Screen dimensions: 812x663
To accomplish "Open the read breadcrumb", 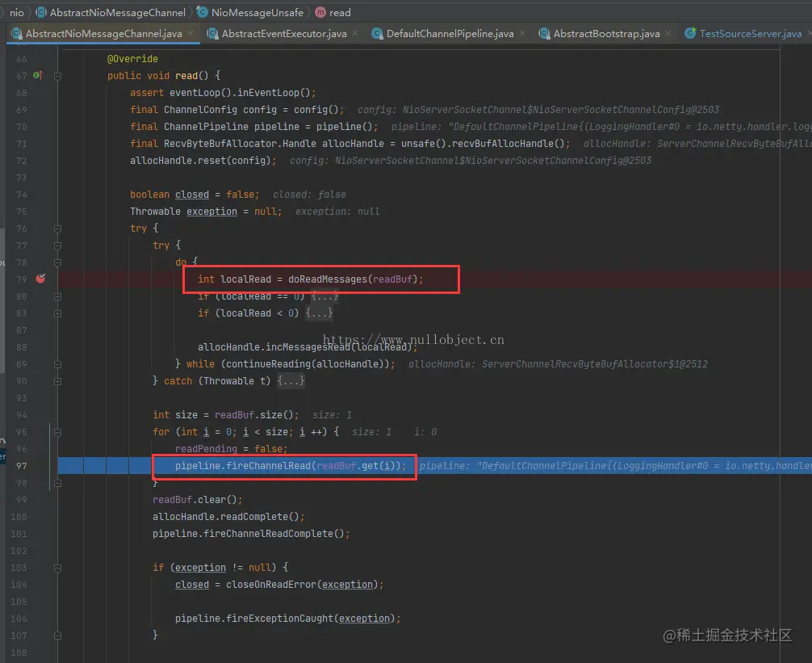I will tap(340, 12).
